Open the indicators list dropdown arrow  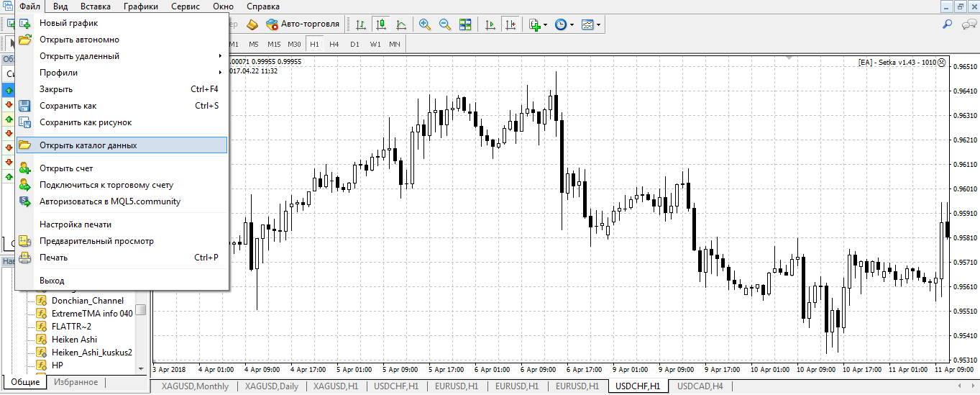[546, 24]
